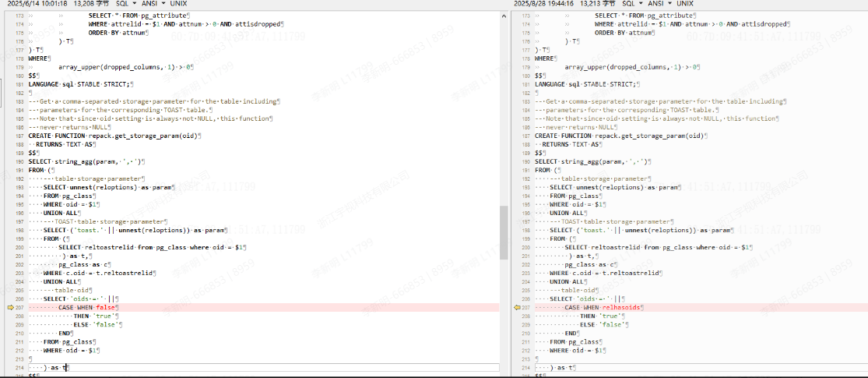Image resolution: width=868 pixels, height=378 pixels.
Task: Click 'THEN 'true'' line in left pane
Action: (x=95, y=316)
